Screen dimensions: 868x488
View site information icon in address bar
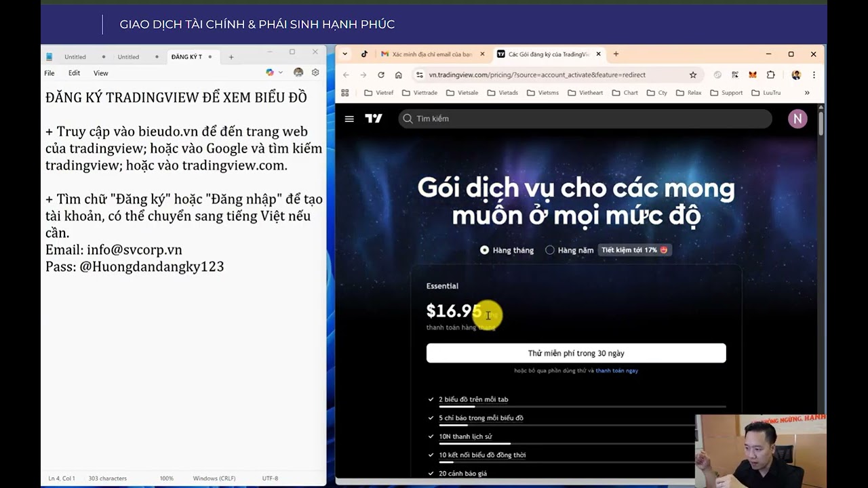(x=420, y=75)
